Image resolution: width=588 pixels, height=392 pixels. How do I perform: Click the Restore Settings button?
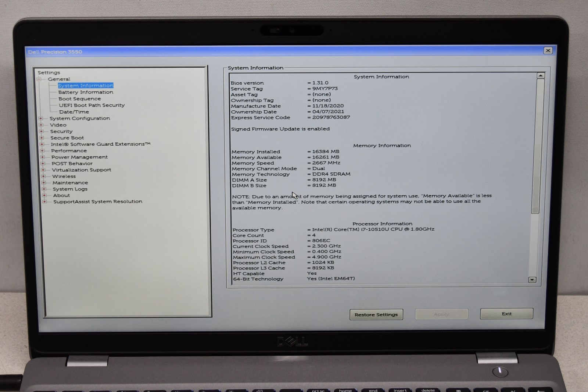click(x=376, y=314)
